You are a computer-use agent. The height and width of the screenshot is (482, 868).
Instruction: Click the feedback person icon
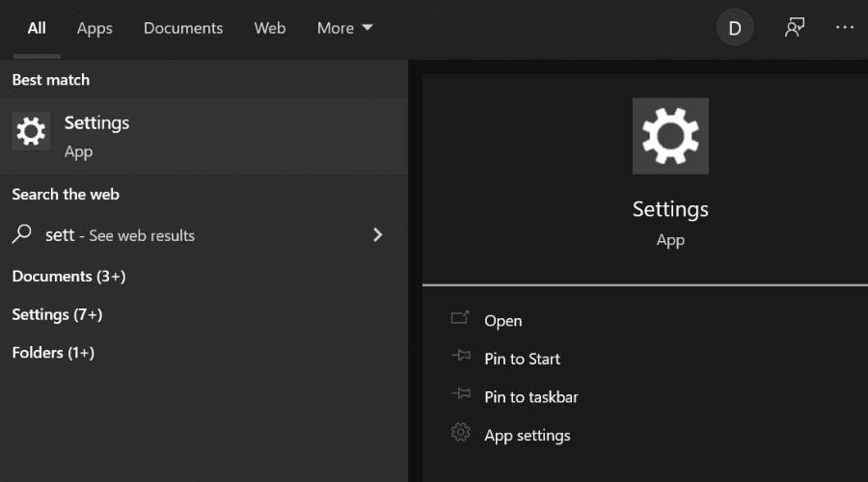pyautogui.click(x=794, y=28)
